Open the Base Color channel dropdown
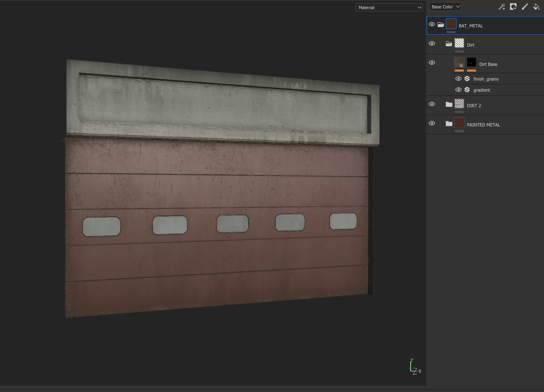This screenshot has height=392, width=544. (445, 7)
